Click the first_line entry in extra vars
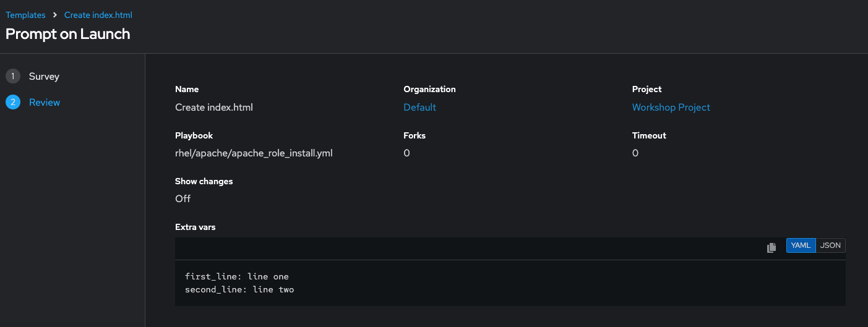This screenshot has width=868, height=327. pyautogui.click(x=236, y=276)
